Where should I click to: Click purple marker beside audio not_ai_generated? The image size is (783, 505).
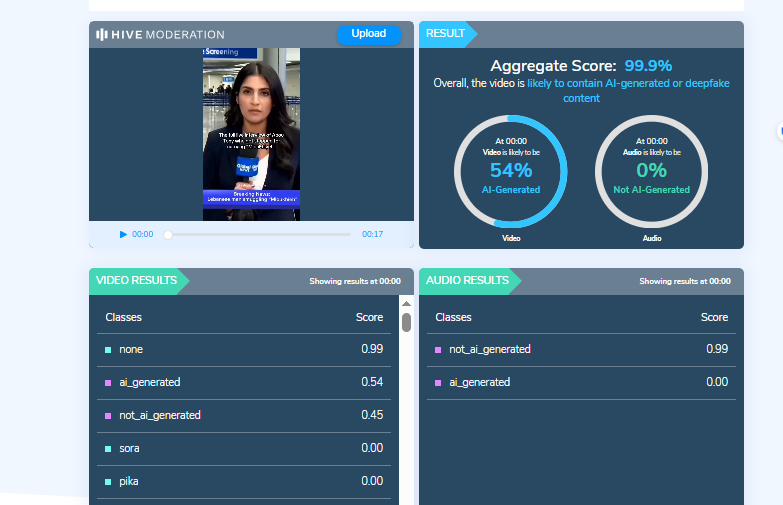(x=438, y=350)
